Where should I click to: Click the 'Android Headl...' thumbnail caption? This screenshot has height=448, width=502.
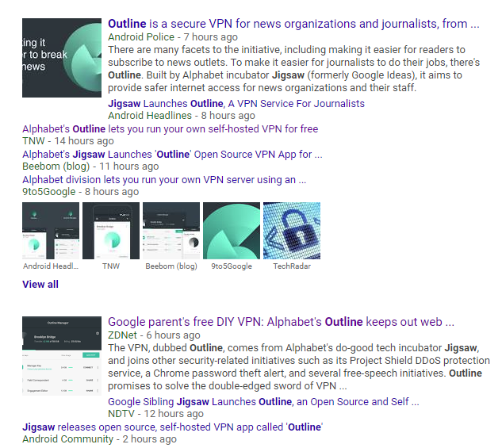click(51, 266)
